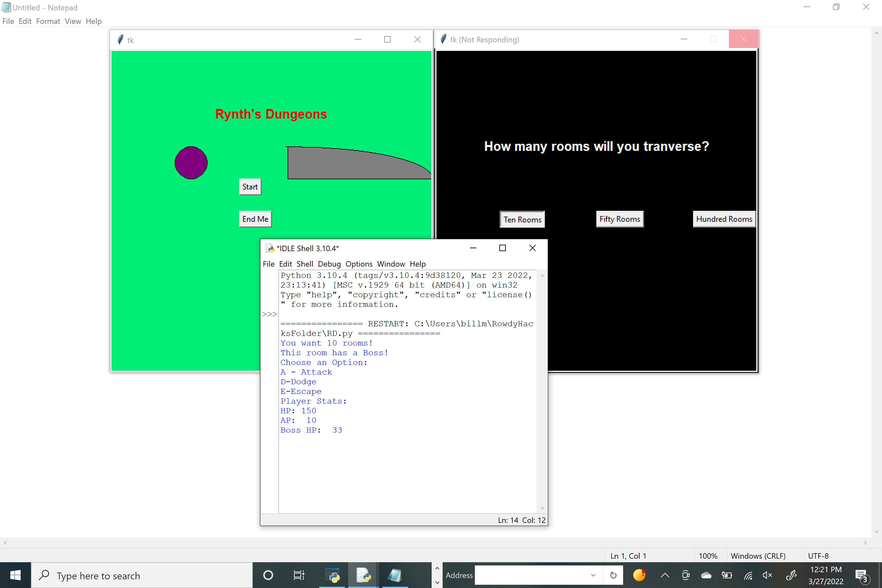The height and width of the screenshot is (588, 882).
Task: Click the Cortana circle icon
Action: 268,575
